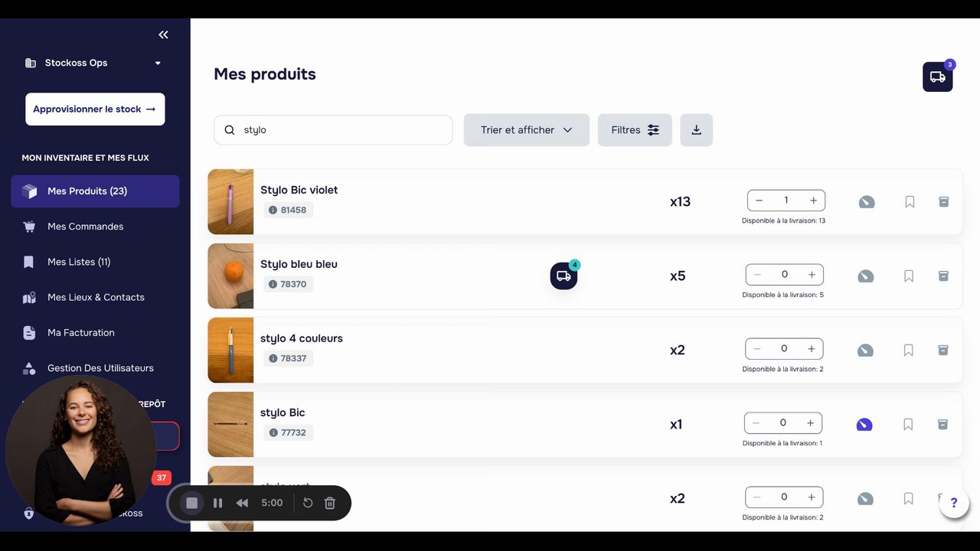Show info for reference 78370
Viewport: 980px width, 551px height.
tap(273, 285)
